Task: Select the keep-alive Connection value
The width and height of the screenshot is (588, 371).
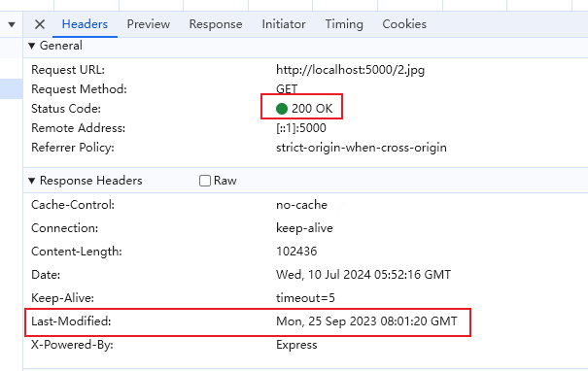Action: [304, 228]
